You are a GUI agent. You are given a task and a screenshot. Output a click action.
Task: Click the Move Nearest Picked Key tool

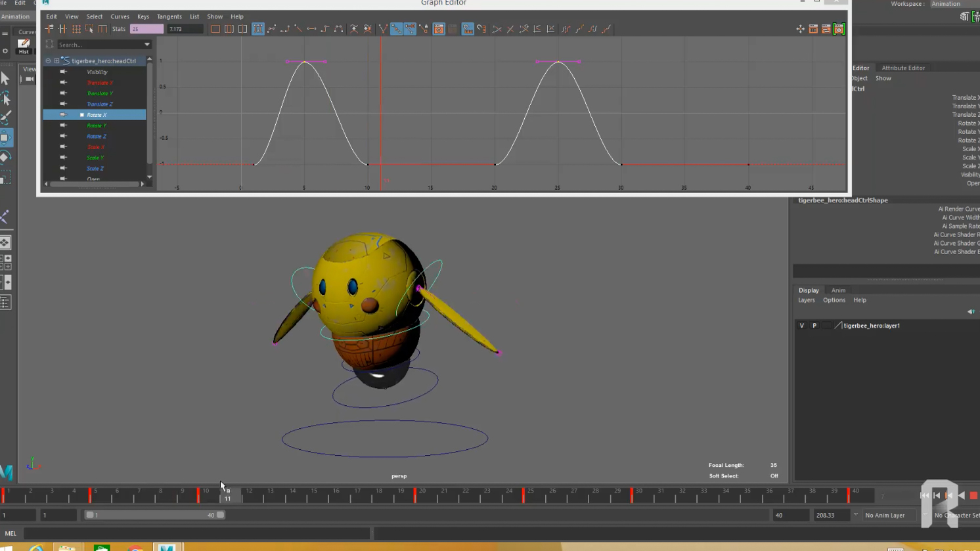(49, 29)
